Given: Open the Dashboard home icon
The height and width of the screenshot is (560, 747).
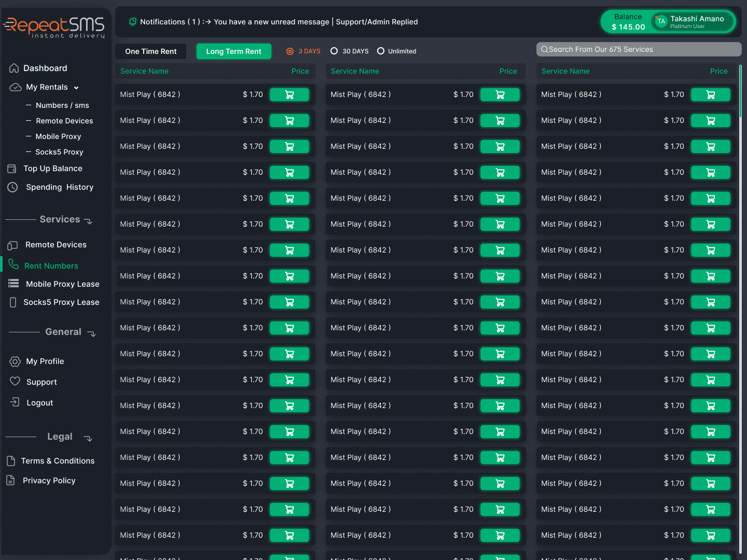Looking at the screenshot, I should pyautogui.click(x=13, y=68).
